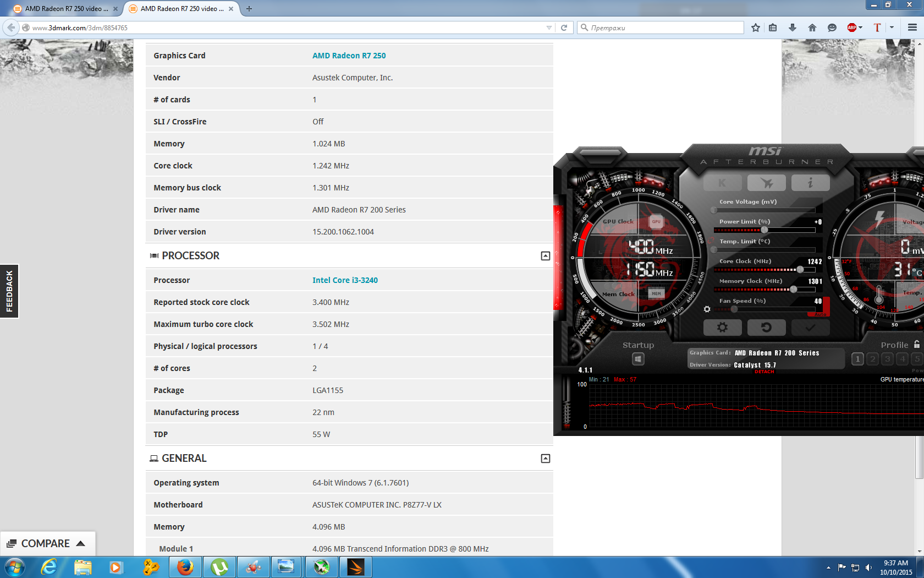The width and height of the screenshot is (924, 578).
Task: Open the Kombustor 'K' button
Action: (722, 183)
